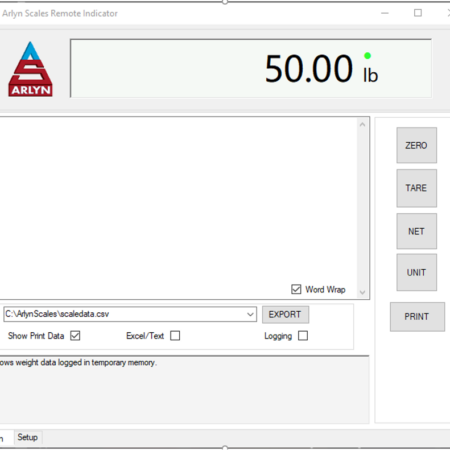Click the ZERO button
450x450 pixels.
(x=416, y=145)
